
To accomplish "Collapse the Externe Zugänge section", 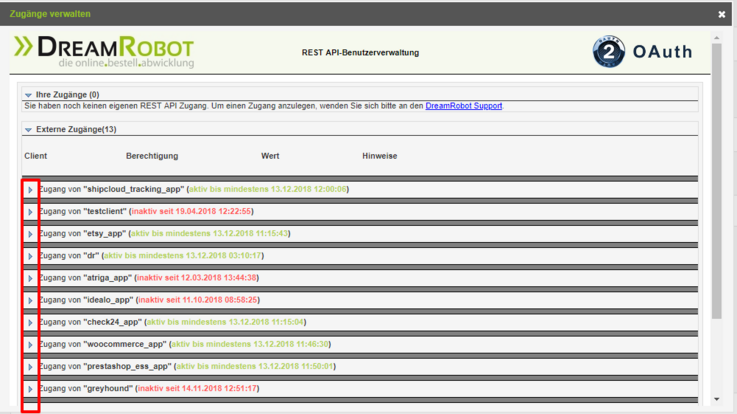I will [28, 130].
